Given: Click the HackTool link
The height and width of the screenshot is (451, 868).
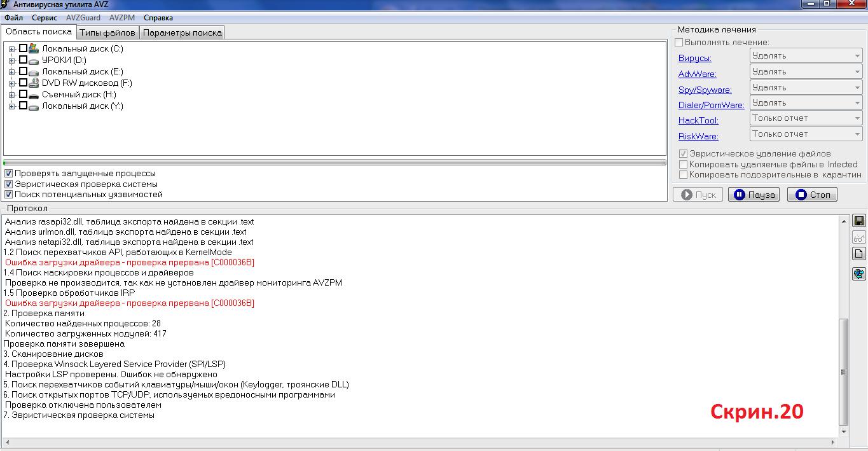Looking at the screenshot, I should [698, 121].
